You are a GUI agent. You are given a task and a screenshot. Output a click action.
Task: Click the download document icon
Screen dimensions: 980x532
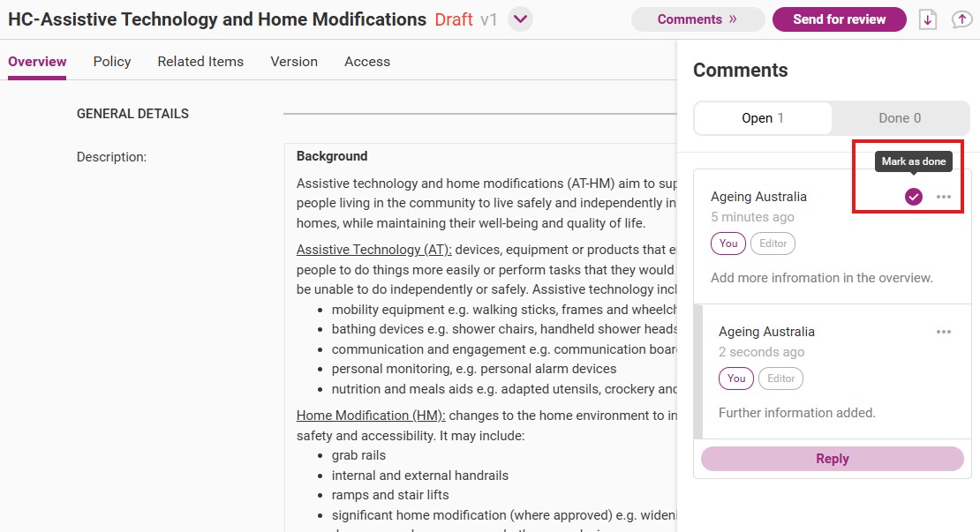pyautogui.click(x=928, y=19)
